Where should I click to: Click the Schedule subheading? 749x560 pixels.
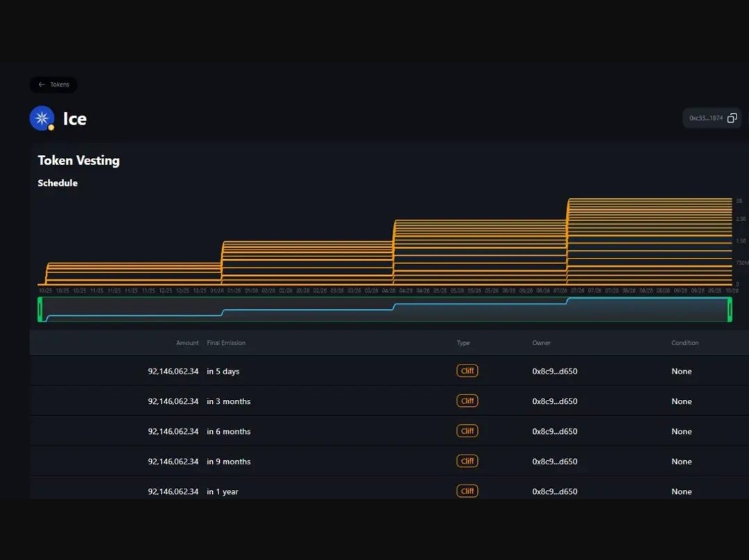point(58,183)
